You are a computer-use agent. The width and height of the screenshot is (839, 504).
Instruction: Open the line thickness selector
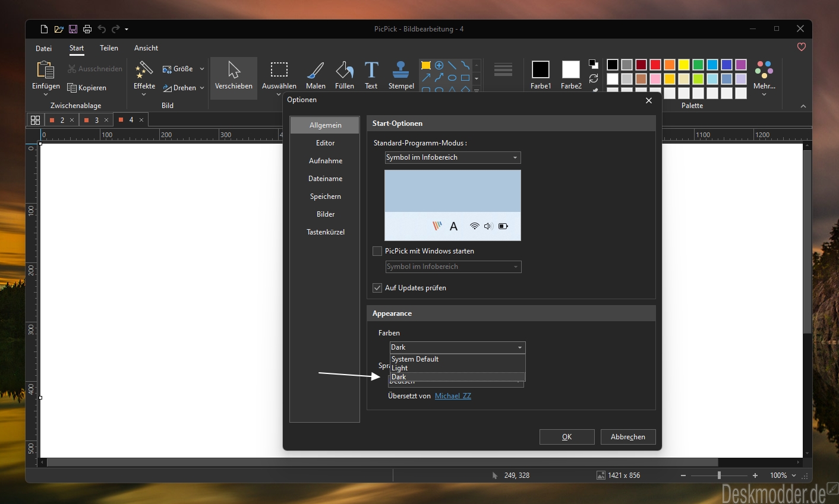[503, 69]
